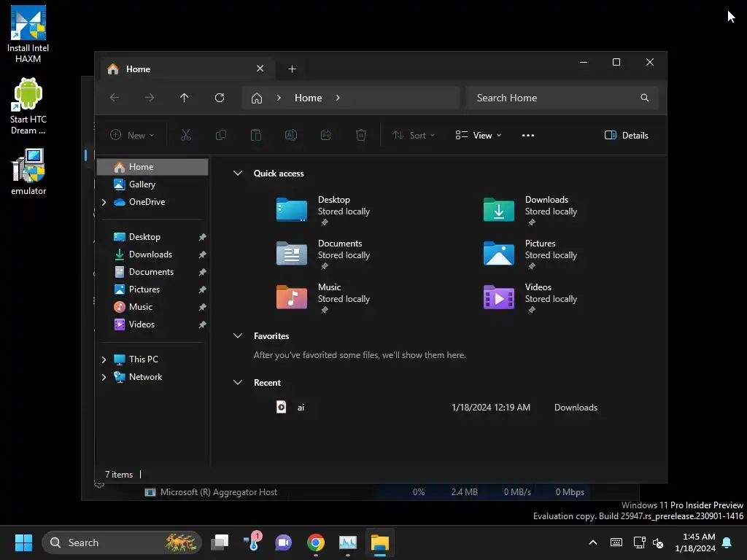Go up one folder level
Screen dimensions: 747x560
185,98
